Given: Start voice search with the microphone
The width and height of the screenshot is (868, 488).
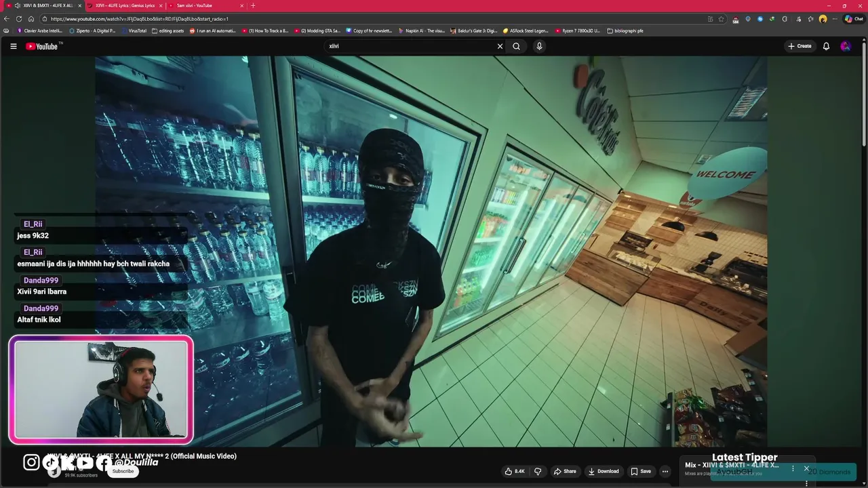Looking at the screenshot, I should point(539,46).
